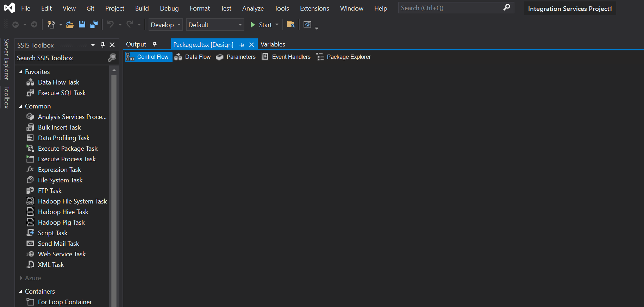Open the Analyze menu

[253, 8]
